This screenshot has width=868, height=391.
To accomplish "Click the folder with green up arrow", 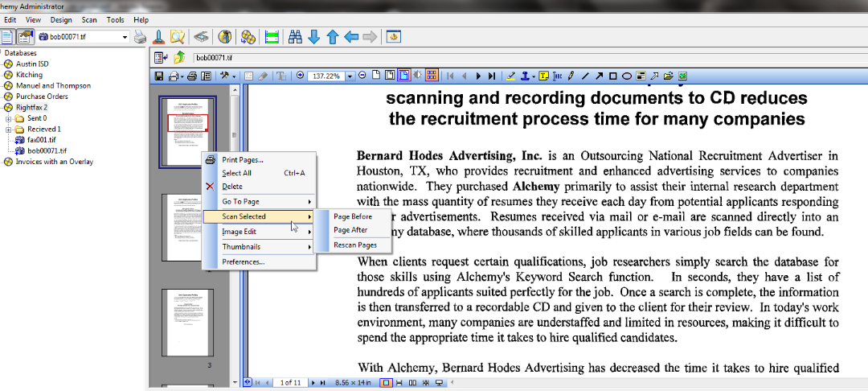I will click(179, 57).
